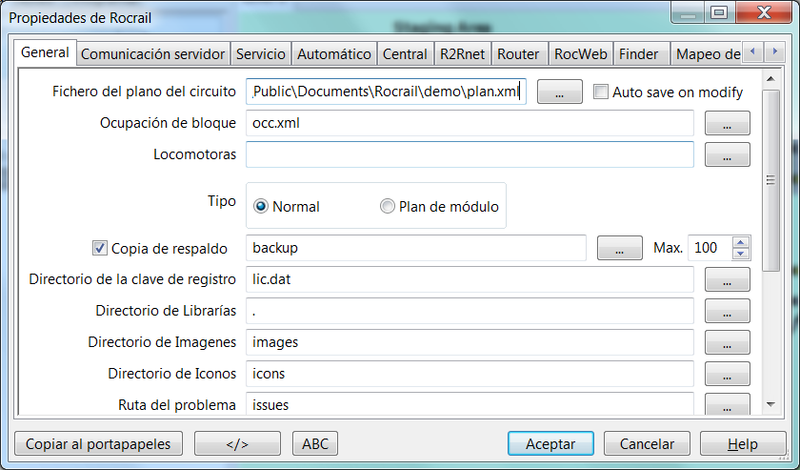800x470 pixels.
Task: Focus the empty Locomotoras field
Action: [x=469, y=154]
